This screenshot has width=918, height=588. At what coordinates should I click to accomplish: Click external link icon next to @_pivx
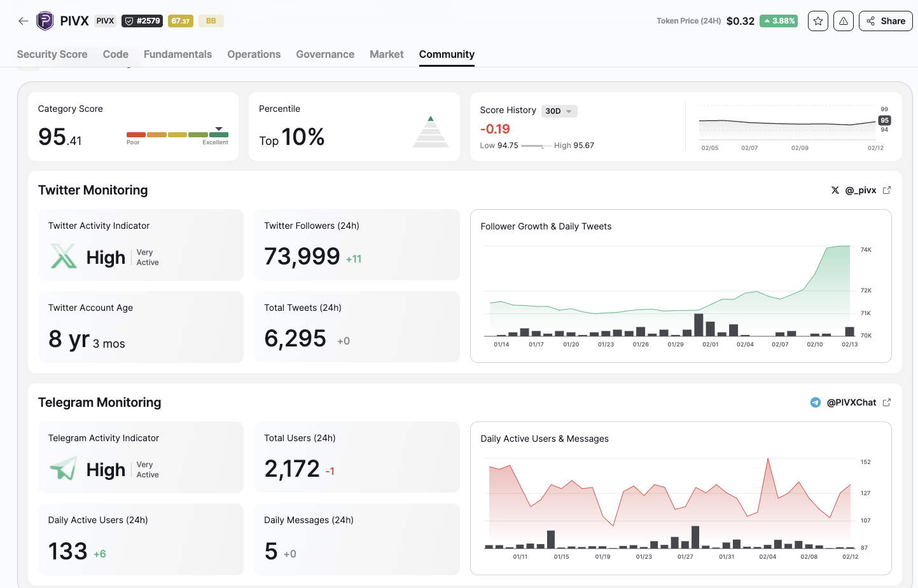click(887, 190)
